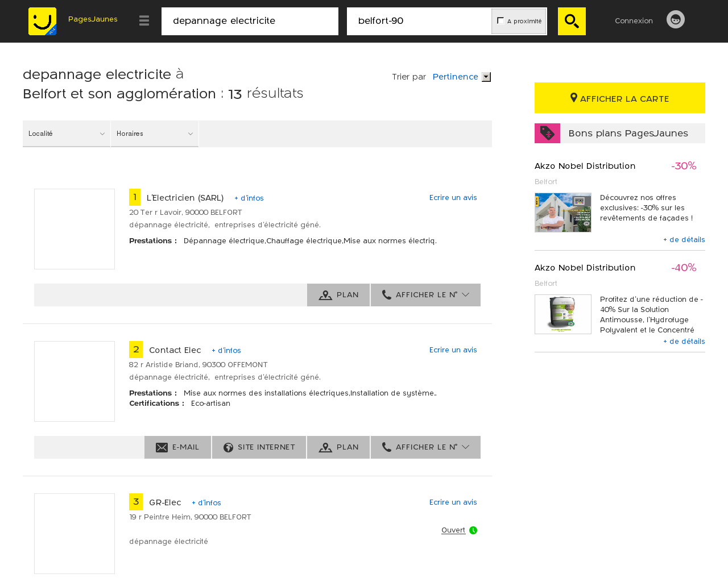Click the PagesJaunes smiley logo
The image size is (728, 582).
coord(43,21)
